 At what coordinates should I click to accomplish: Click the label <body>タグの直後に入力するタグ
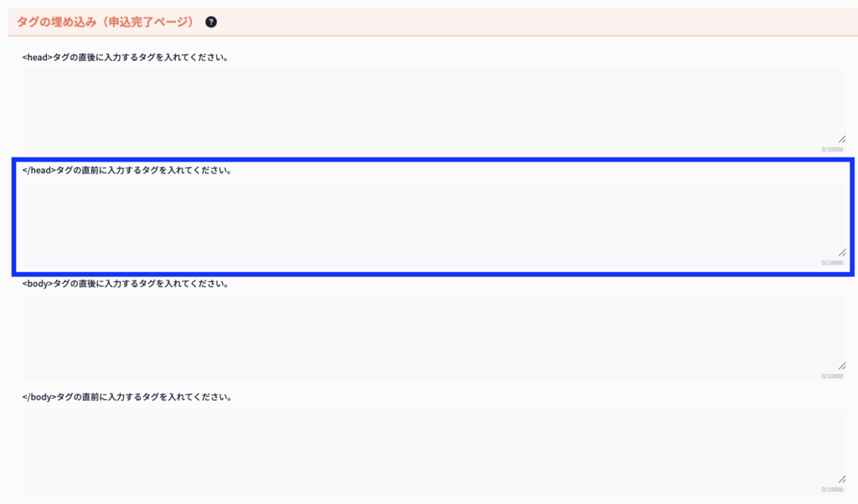126,284
